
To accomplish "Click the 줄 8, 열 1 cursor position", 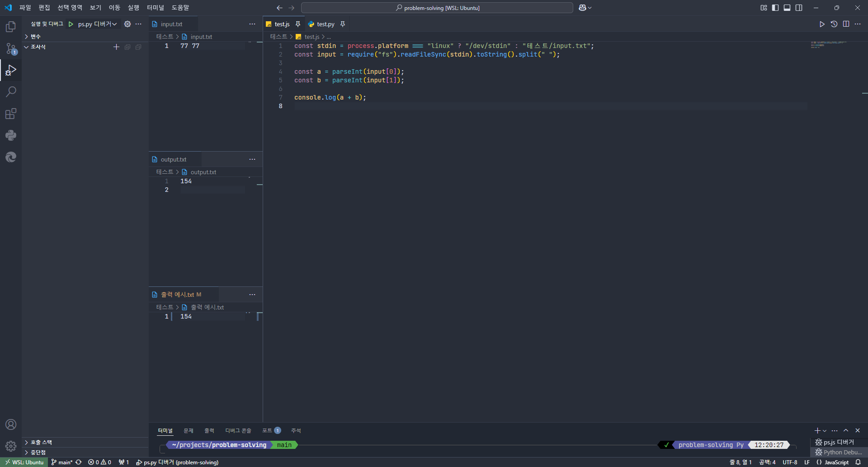I will tap(741, 462).
